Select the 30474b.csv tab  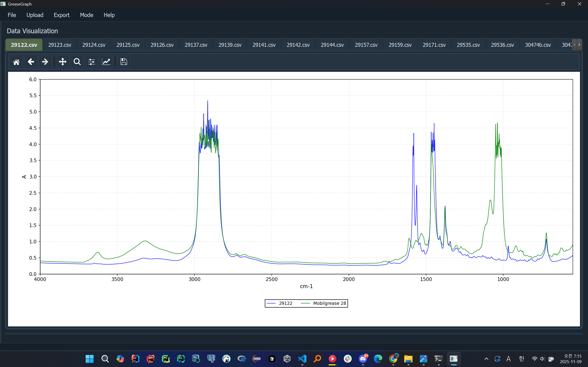click(x=538, y=45)
